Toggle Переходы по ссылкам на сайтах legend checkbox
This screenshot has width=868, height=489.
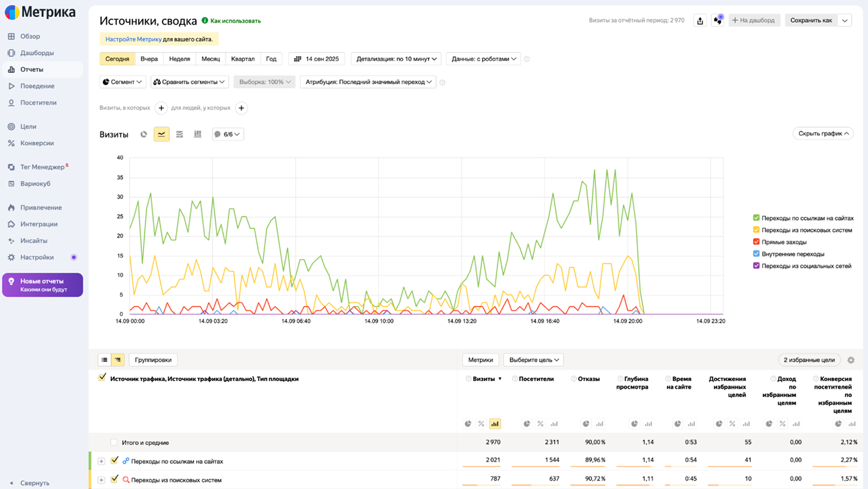(756, 218)
